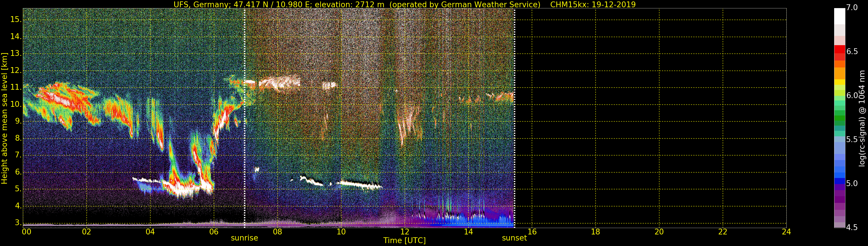The height and width of the screenshot is (246, 868).
Task: Click the white segment at top of colorbar
Action: [840, 16]
